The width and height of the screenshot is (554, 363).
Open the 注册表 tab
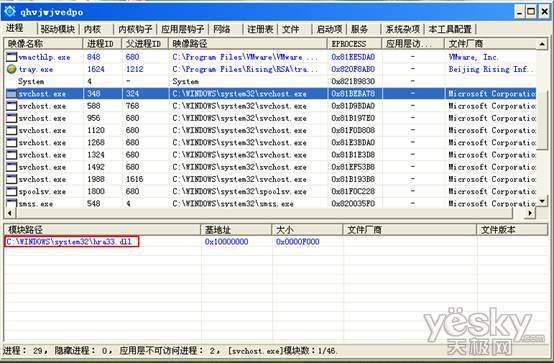click(260, 29)
